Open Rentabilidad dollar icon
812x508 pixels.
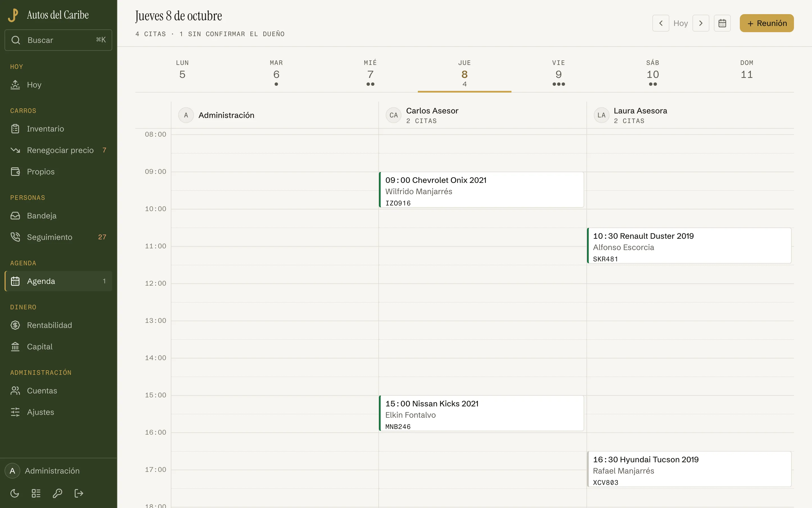[15, 325]
